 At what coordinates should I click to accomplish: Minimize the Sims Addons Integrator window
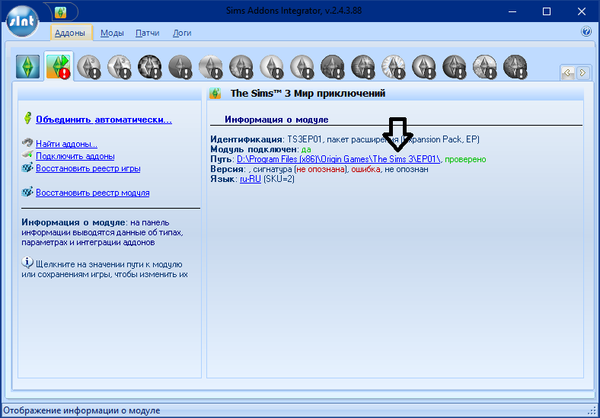coord(512,11)
